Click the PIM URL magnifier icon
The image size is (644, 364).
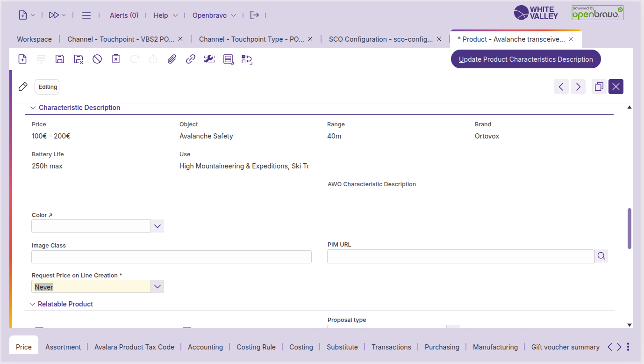(601, 256)
